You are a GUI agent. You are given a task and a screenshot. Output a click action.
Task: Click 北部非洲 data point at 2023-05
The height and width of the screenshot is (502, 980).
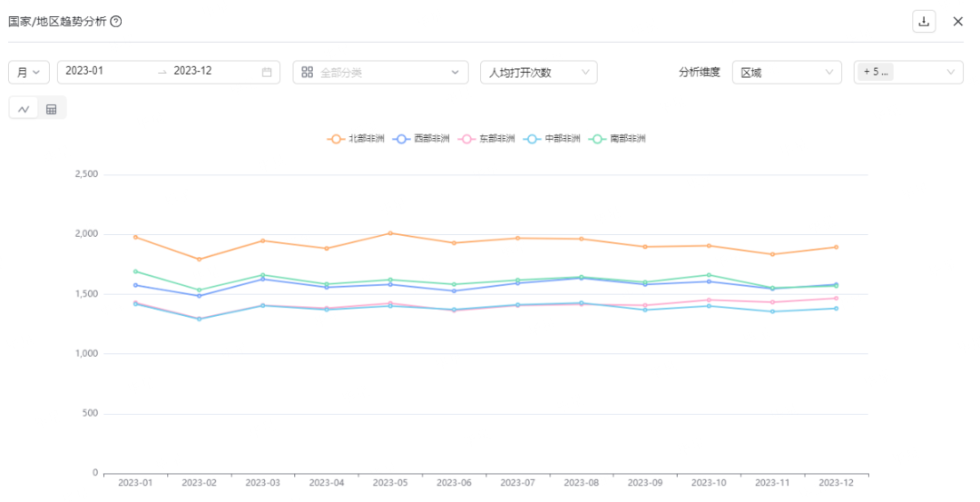point(390,233)
